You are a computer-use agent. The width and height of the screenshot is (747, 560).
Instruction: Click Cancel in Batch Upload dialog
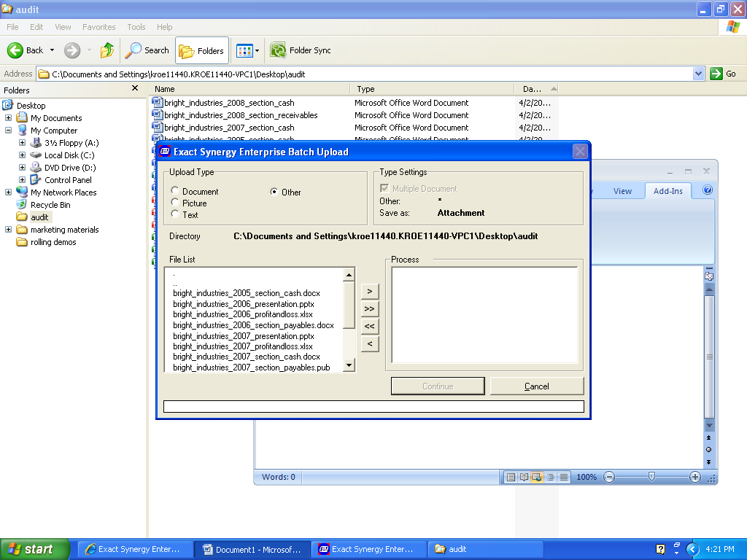coord(536,386)
